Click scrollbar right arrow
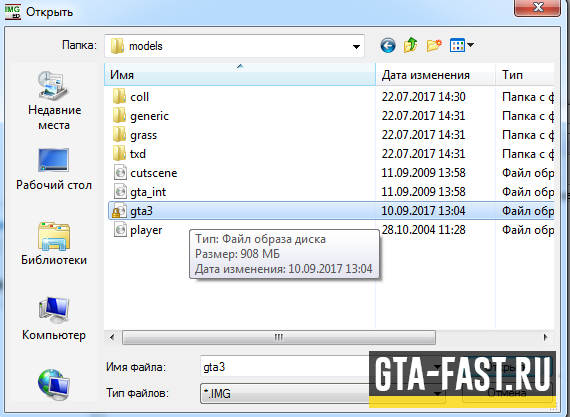This screenshot has width=570, height=417. (x=545, y=337)
